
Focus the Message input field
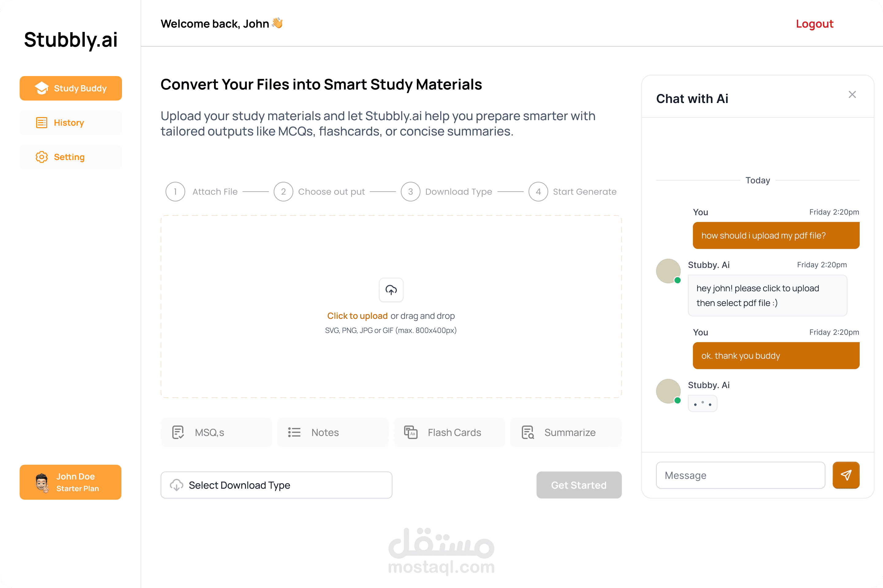740,475
